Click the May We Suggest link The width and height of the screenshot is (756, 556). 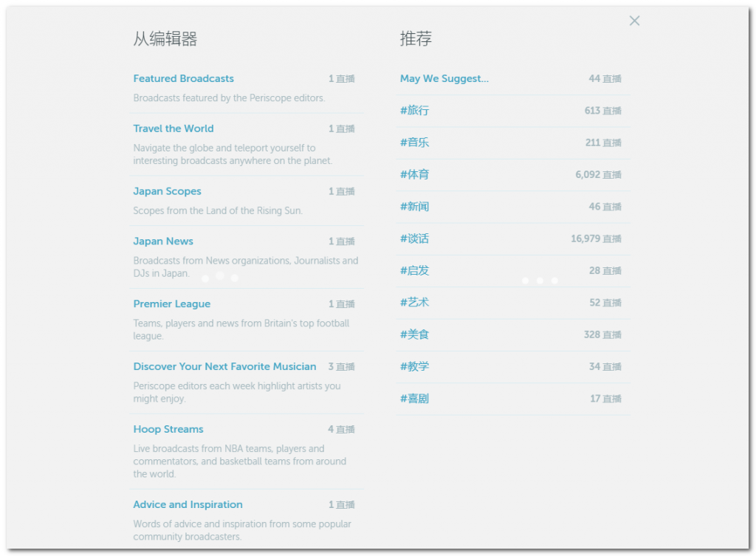pos(444,78)
